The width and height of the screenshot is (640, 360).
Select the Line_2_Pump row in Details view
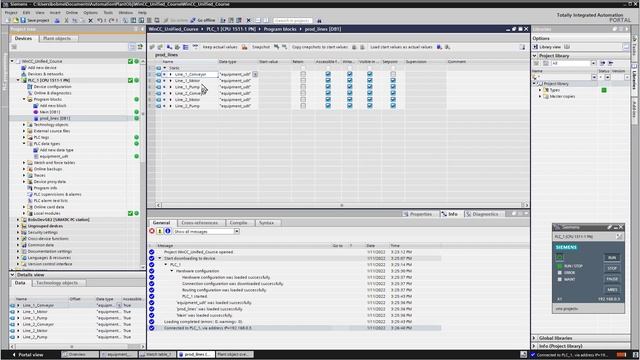click(x=76, y=337)
